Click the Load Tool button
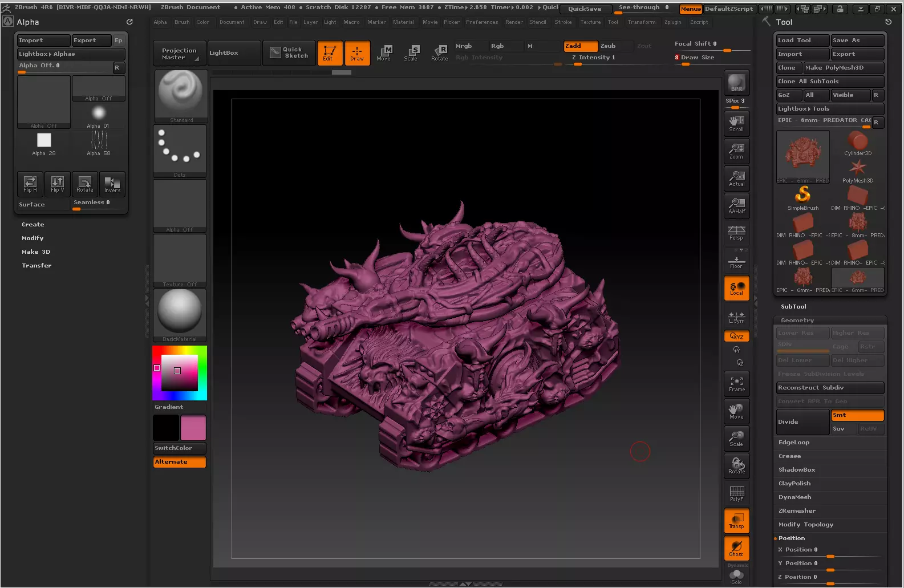904x588 pixels. 802,40
